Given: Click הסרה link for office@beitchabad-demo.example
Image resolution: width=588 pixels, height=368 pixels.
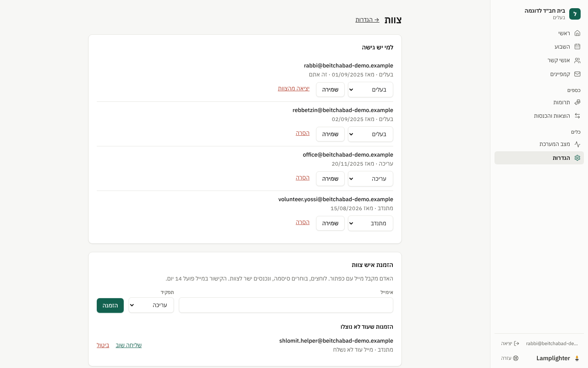Looking at the screenshot, I should click(x=303, y=177).
